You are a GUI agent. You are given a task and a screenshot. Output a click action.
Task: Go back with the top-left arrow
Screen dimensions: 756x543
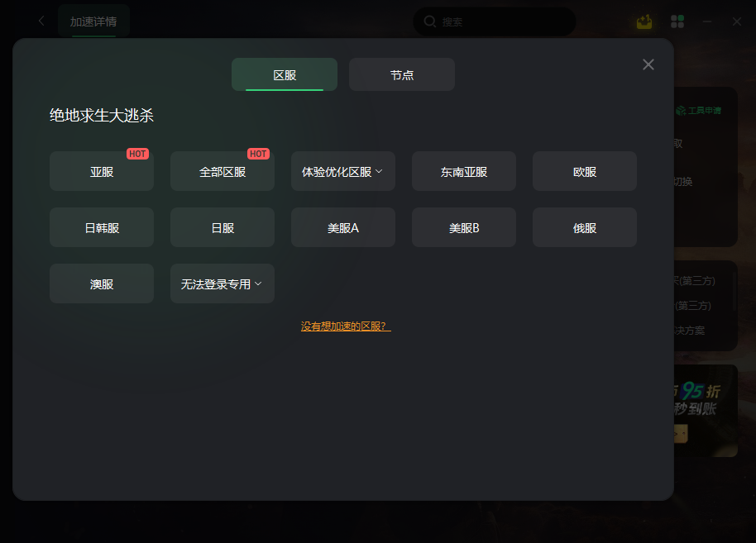coord(41,21)
